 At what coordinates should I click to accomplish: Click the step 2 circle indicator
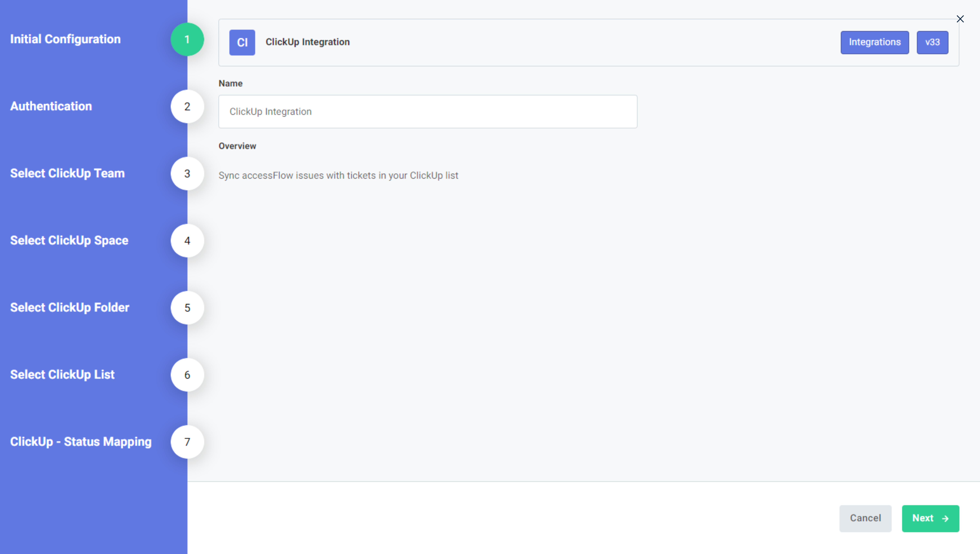[187, 107]
